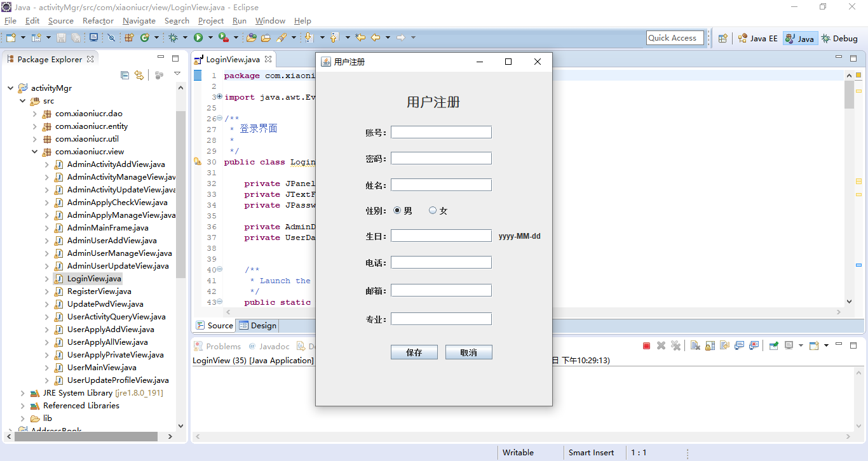
Task: Close the LoginView.java editor tab
Action: pos(268,59)
